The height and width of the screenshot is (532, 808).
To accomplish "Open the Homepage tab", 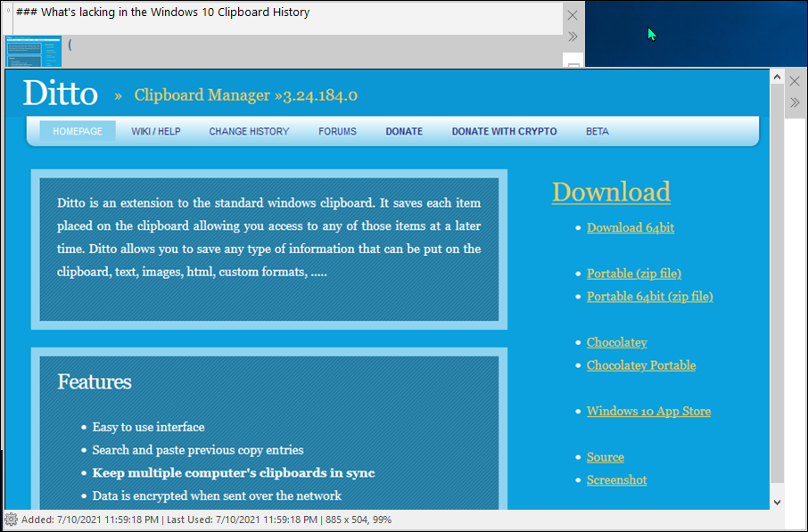I will click(78, 131).
